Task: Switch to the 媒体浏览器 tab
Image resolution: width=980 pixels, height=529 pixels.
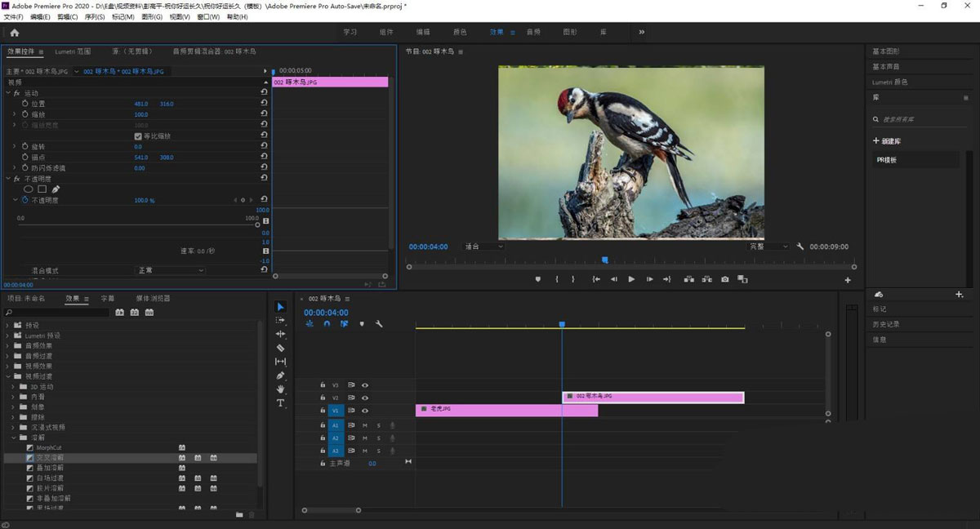Action: click(153, 299)
